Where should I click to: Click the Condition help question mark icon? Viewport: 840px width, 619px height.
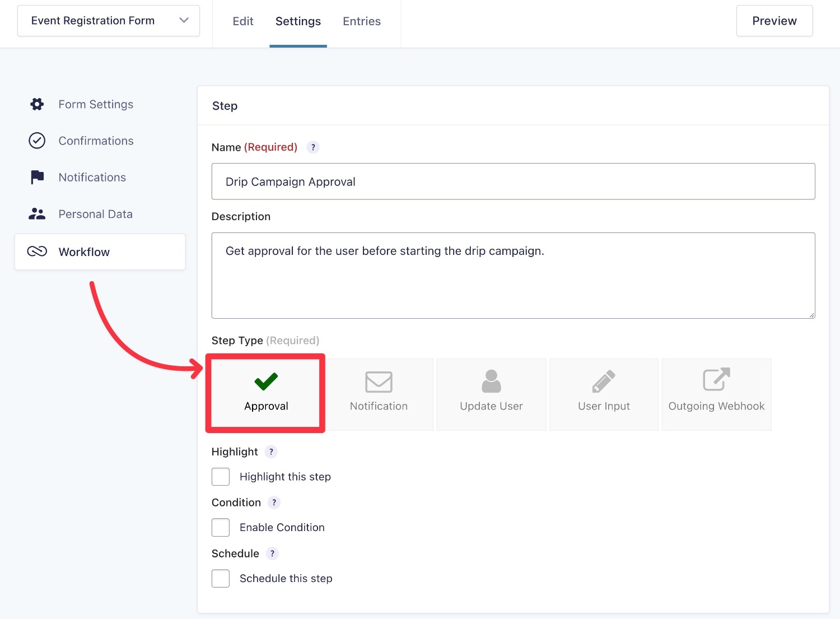(x=274, y=503)
